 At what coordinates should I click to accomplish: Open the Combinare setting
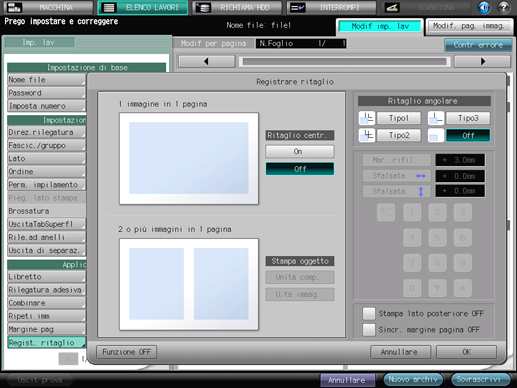click(x=46, y=303)
